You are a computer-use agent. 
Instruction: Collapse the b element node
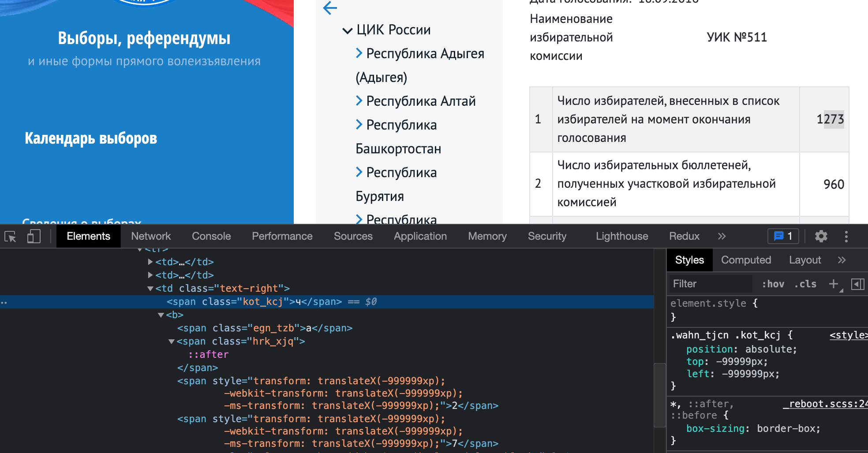[161, 315]
